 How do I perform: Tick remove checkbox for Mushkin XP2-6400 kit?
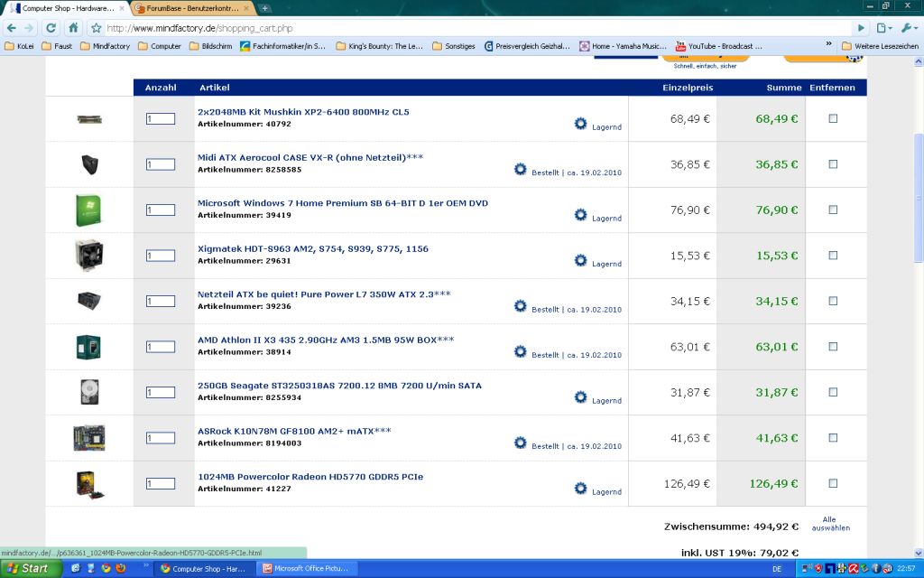[833, 118]
